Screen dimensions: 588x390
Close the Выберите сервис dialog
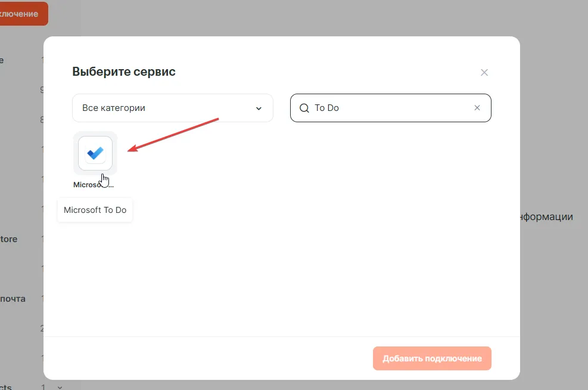pos(484,73)
